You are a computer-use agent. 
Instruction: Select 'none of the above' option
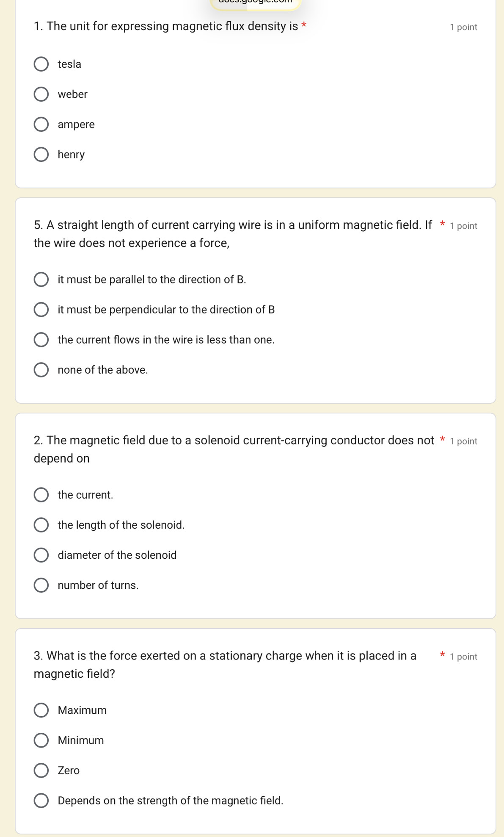pos(41,370)
